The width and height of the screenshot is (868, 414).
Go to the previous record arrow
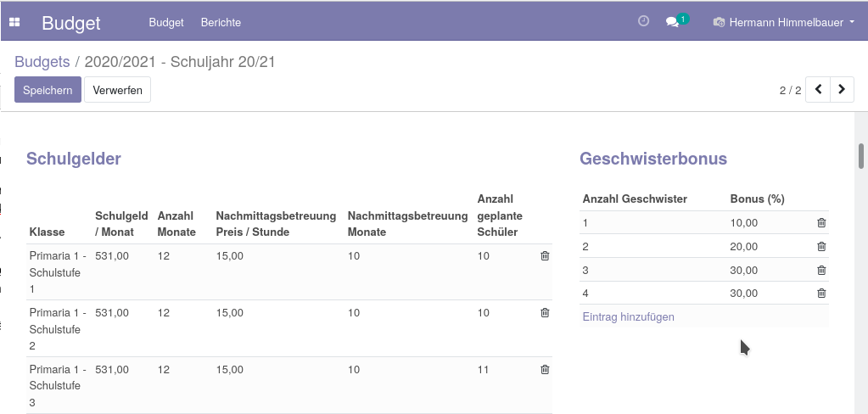[x=818, y=90]
